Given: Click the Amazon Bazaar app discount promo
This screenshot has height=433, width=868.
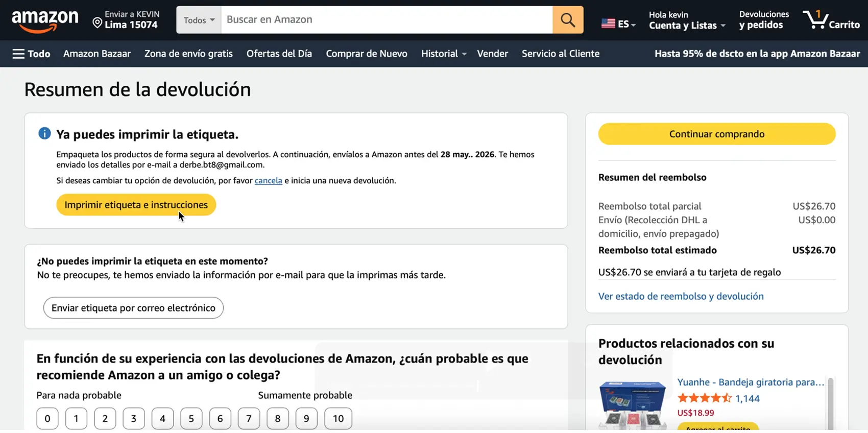Looking at the screenshot, I should 757,54.
